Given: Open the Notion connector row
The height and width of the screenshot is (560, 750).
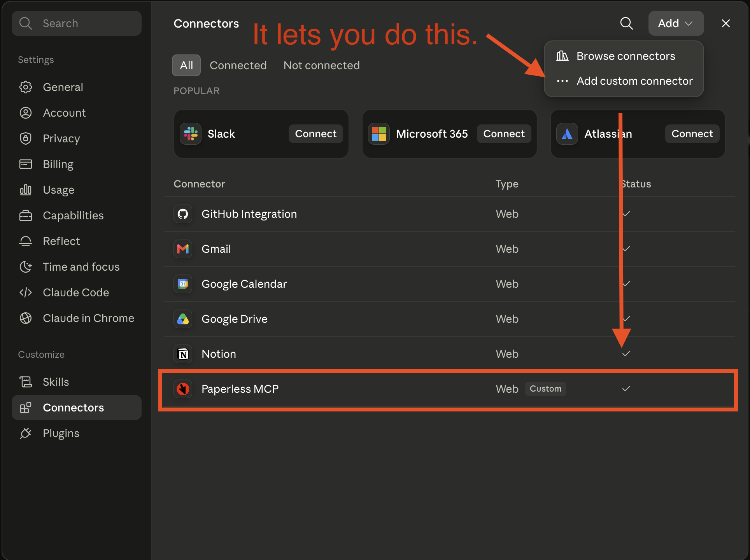Looking at the screenshot, I should click(450, 354).
